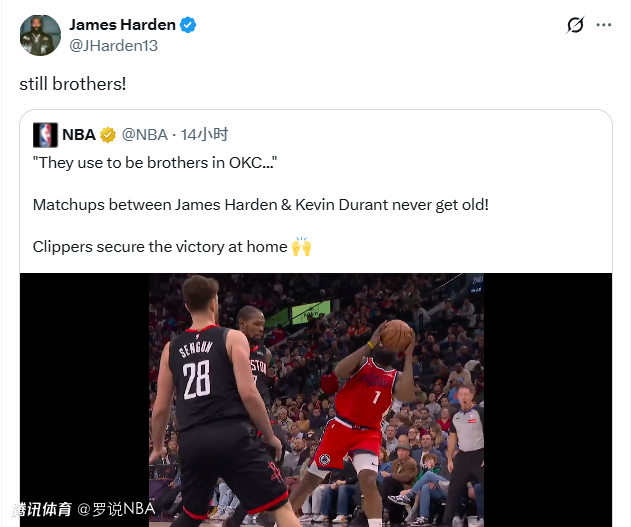631x527 pixels.
Task: Open the quoted text "They use to be brothers in OKC..."
Action: click(155, 163)
